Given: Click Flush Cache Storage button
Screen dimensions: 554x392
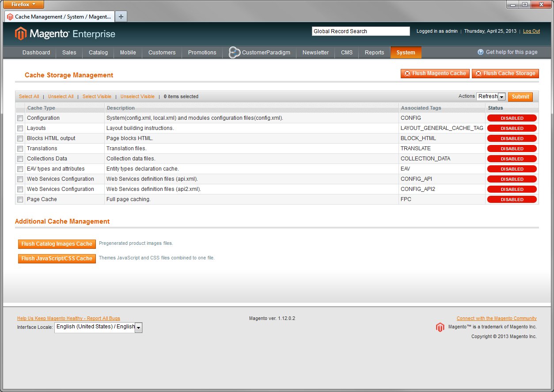Looking at the screenshot, I should coord(505,73).
